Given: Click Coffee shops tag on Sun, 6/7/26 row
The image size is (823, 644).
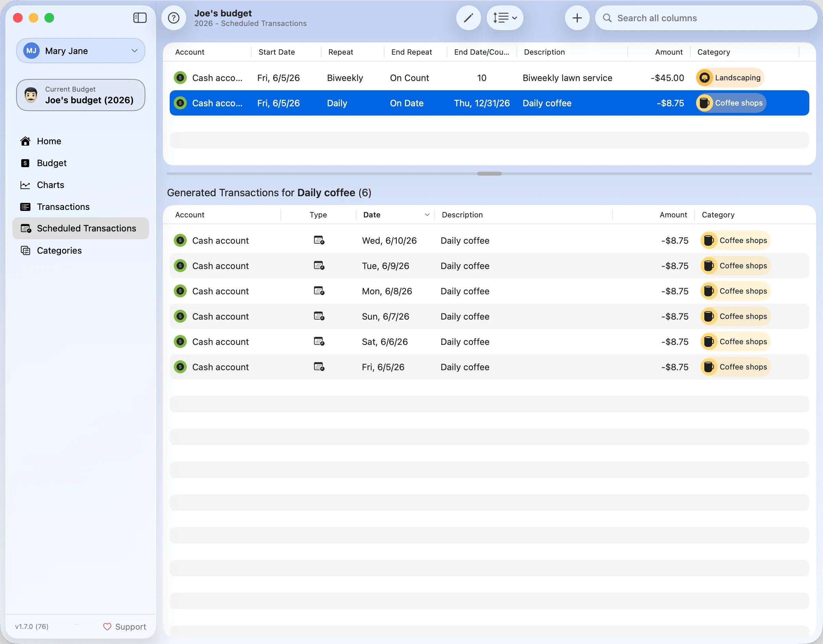Looking at the screenshot, I should 735,316.
